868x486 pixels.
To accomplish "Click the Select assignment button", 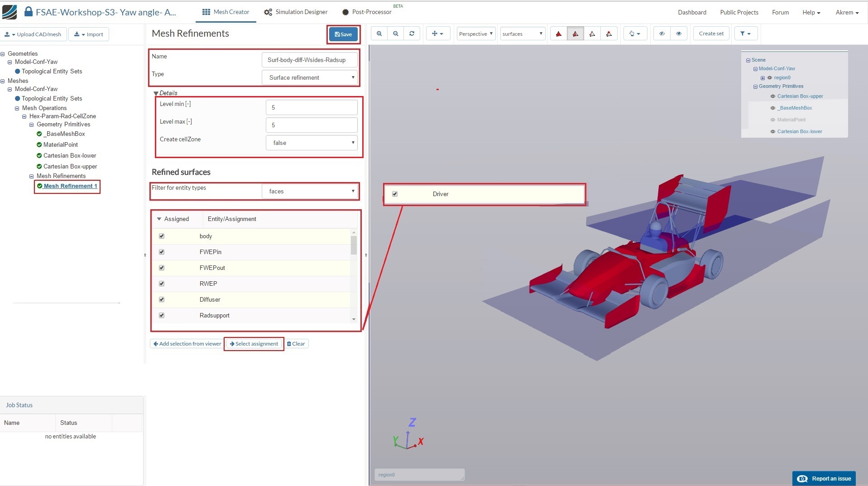I will click(254, 344).
